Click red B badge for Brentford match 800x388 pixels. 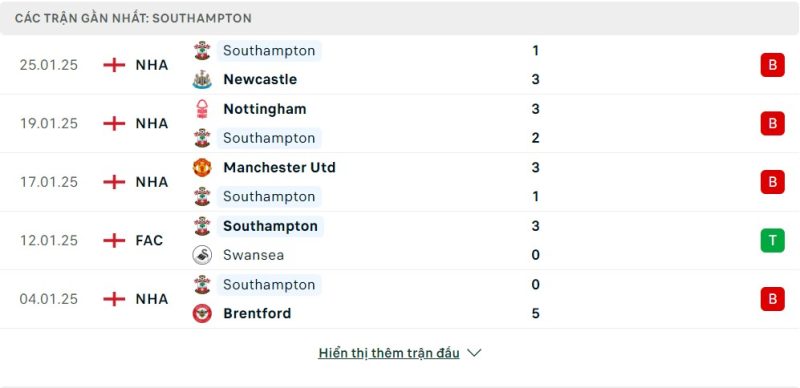pos(772,299)
